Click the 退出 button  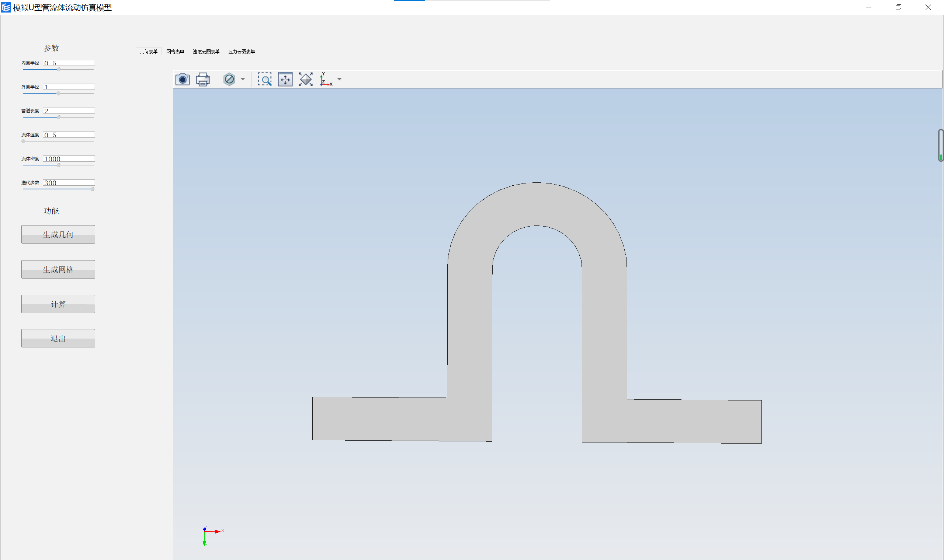click(x=58, y=339)
